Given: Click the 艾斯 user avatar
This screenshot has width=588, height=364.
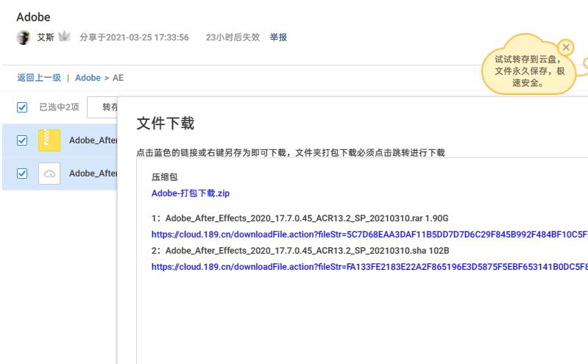Looking at the screenshot, I should (24, 38).
